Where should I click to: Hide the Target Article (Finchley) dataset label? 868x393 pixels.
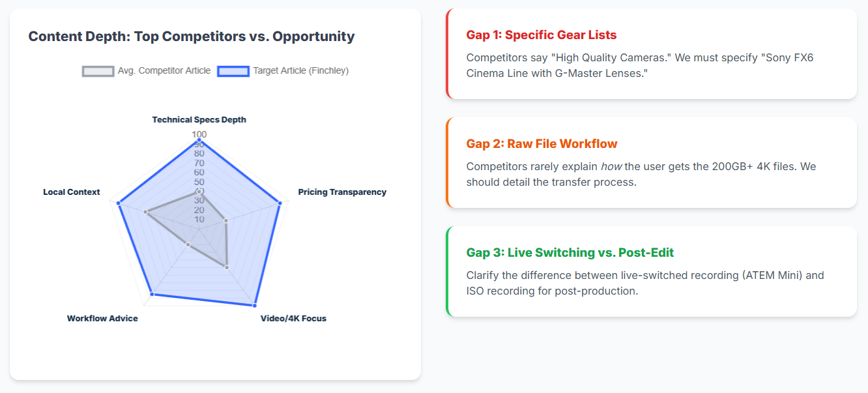301,71
